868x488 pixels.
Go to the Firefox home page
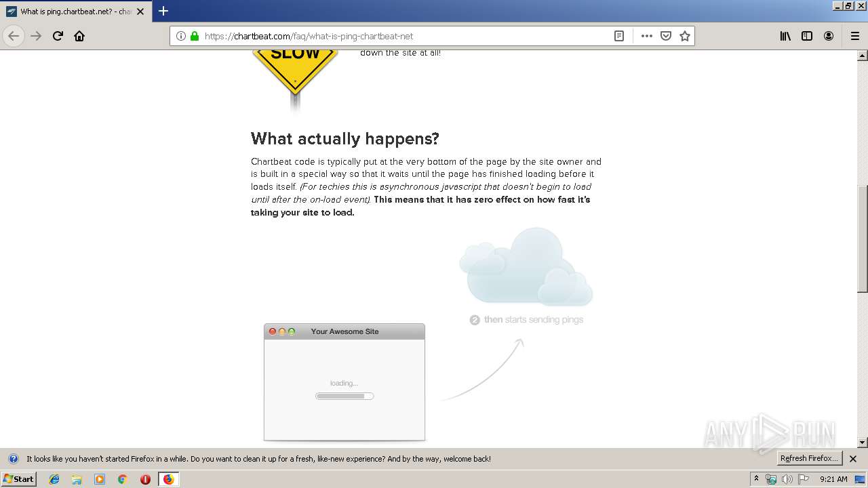click(x=79, y=36)
